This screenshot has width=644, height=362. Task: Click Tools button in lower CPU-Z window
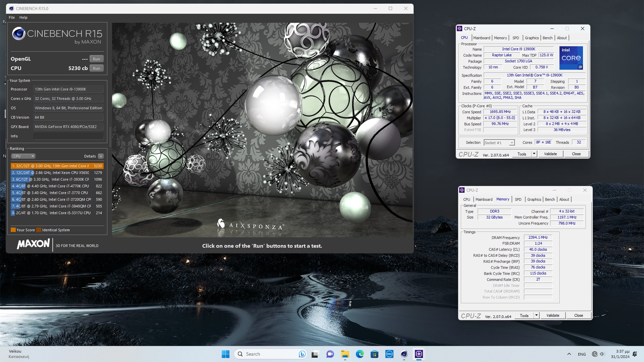click(524, 316)
